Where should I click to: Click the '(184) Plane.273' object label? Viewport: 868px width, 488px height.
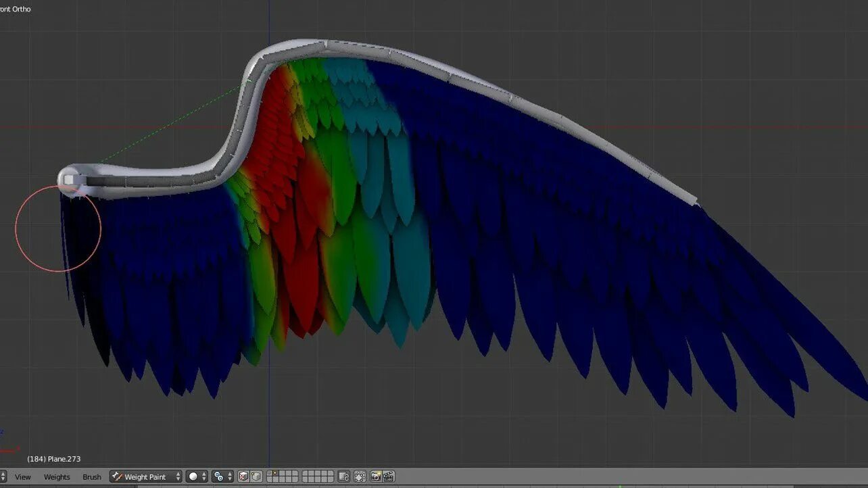pos(53,459)
